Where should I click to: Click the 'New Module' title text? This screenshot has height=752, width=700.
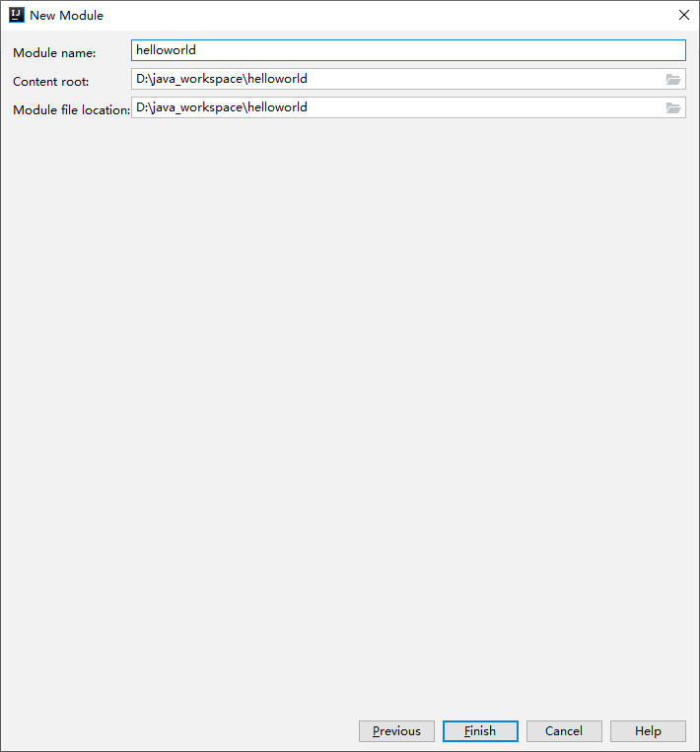coord(66,16)
